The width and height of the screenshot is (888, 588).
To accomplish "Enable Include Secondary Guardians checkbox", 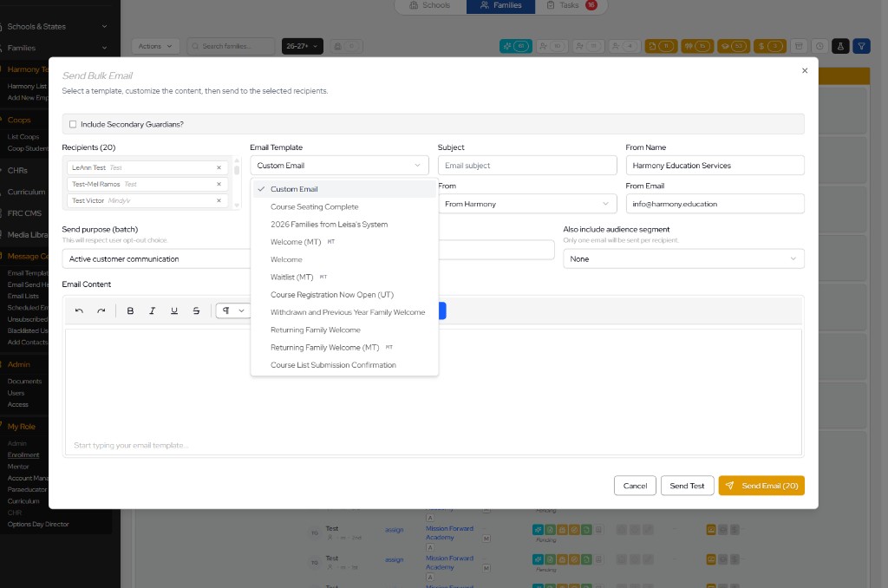I will [x=73, y=124].
